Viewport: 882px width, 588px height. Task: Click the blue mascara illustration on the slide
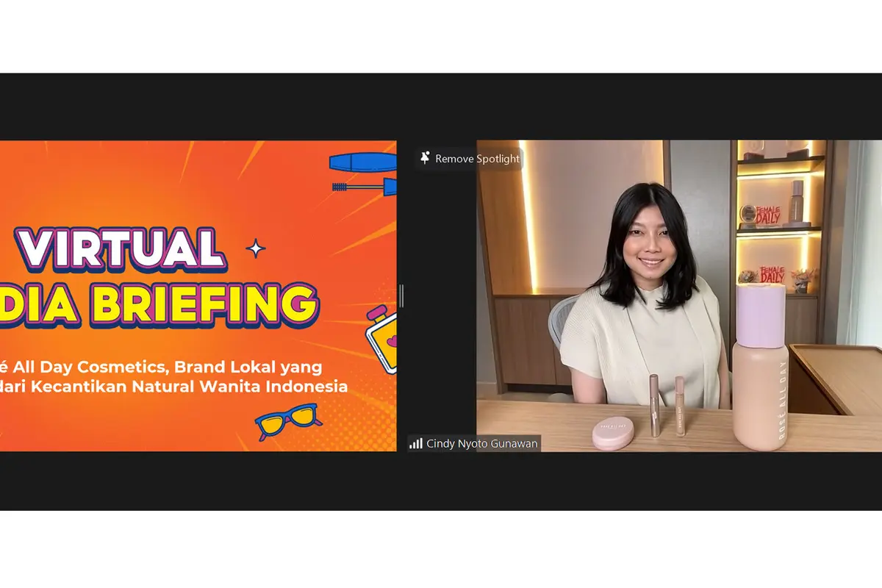pos(363,173)
